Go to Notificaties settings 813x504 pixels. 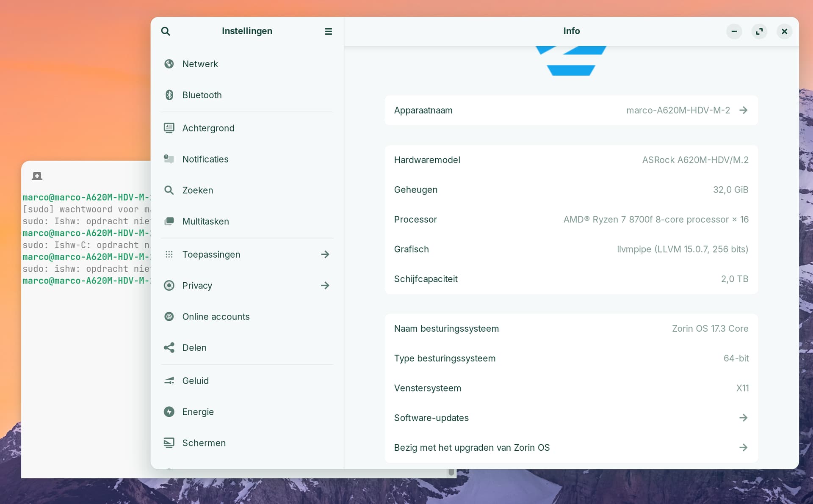pyautogui.click(x=247, y=159)
